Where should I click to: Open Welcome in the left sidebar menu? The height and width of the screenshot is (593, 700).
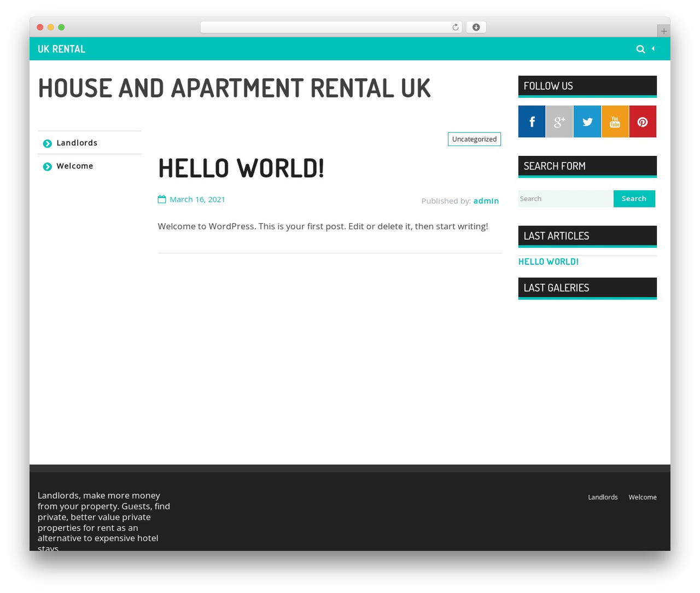point(75,166)
